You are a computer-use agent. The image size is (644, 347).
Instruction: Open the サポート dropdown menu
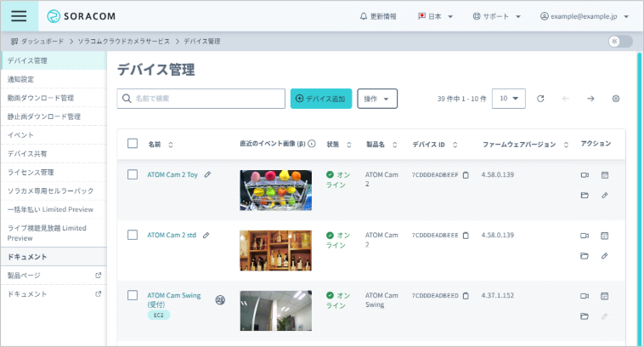pyautogui.click(x=499, y=16)
